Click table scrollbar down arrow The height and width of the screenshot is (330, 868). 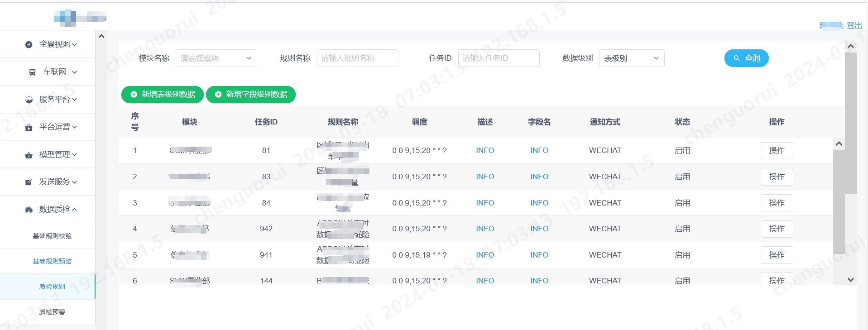click(851, 280)
